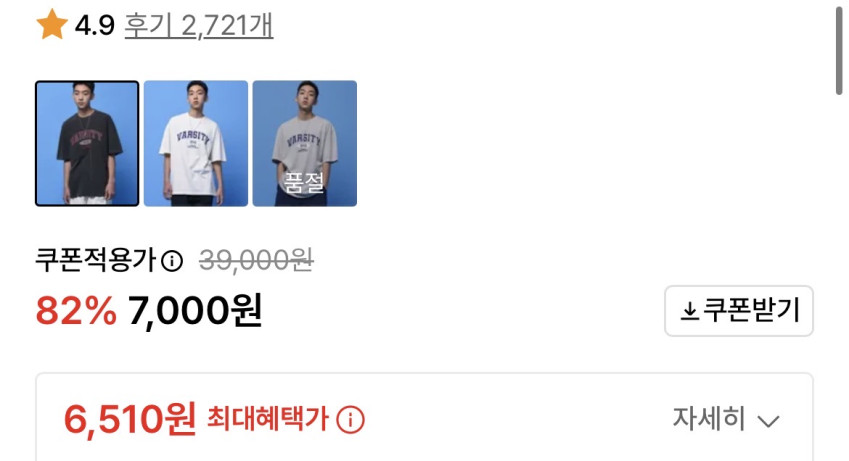Click the 쿠폰받기 coupon button

(x=739, y=311)
